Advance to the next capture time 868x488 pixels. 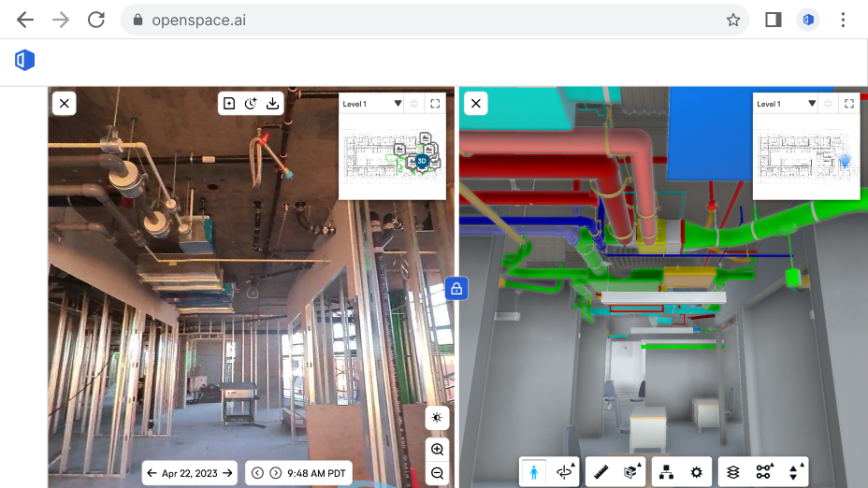tap(276, 473)
